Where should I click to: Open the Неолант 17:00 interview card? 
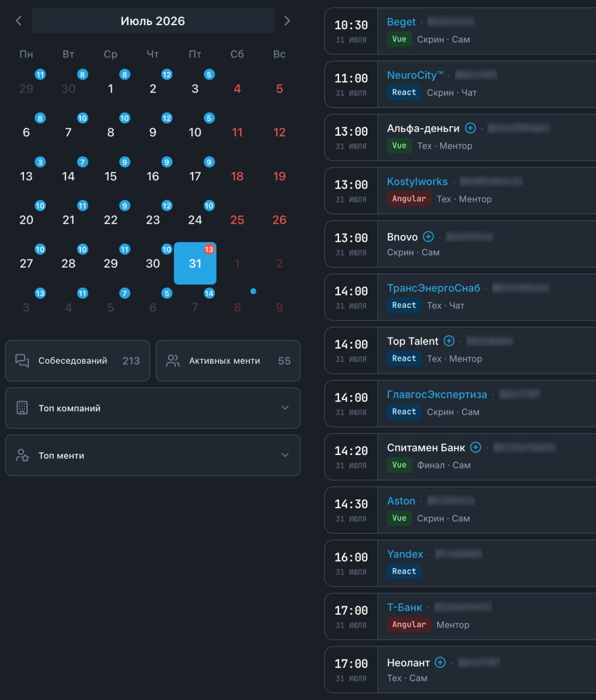[460, 670]
